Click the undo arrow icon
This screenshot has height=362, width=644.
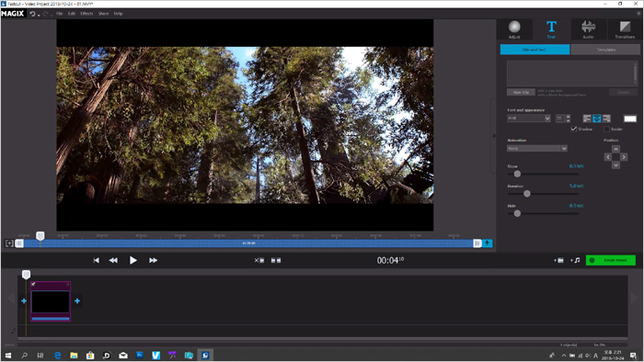(32, 14)
